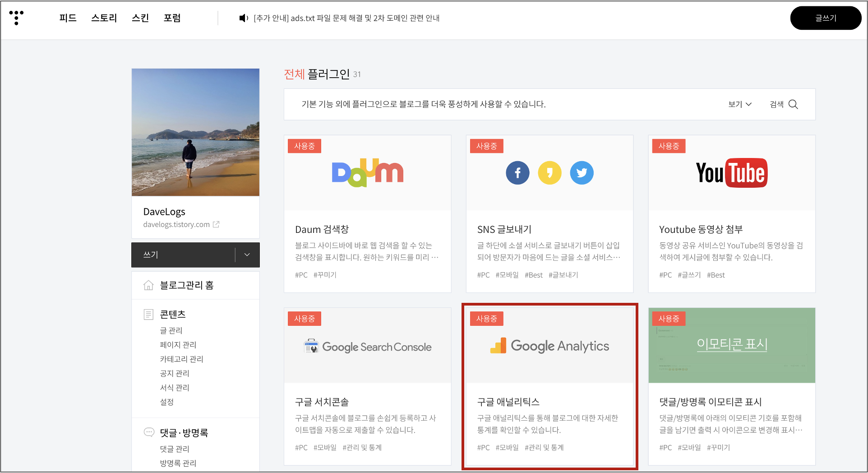Click the YouTube logo on plugin card
868x473 pixels.
point(732,173)
